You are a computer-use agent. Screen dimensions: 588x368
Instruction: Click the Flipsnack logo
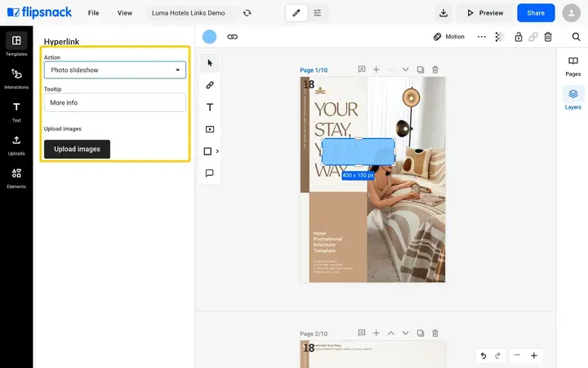coord(39,12)
